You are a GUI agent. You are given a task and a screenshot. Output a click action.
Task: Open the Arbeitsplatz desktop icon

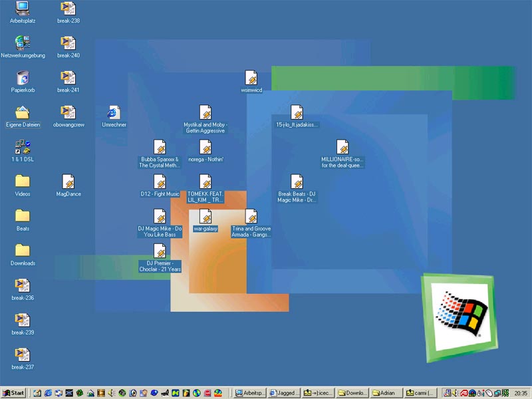coord(23,9)
